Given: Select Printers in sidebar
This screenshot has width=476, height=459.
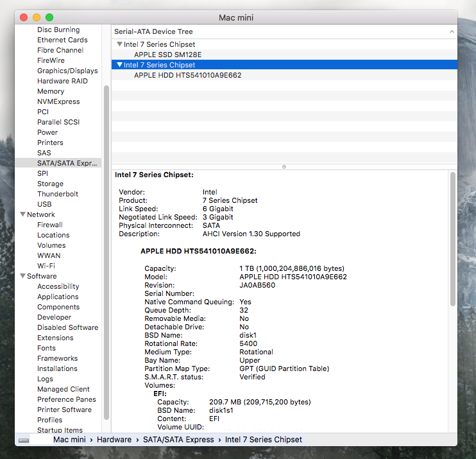Looking at the screenshot, I should tap(50, 143).
